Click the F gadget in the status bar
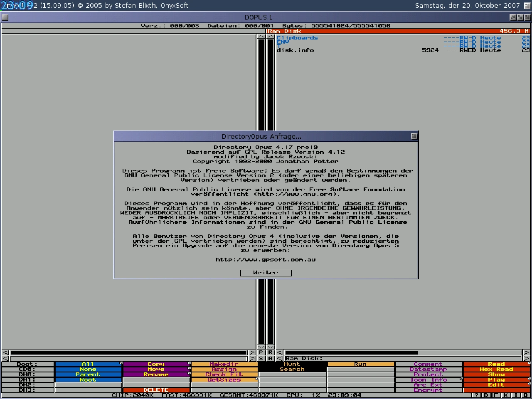Image resolution: width=532 pixels, height=399 pixels. (496, 395)
